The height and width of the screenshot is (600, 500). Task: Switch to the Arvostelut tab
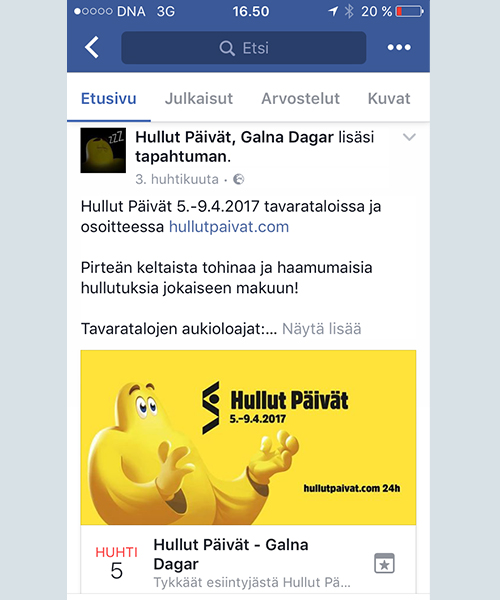[x=300, y=99]
